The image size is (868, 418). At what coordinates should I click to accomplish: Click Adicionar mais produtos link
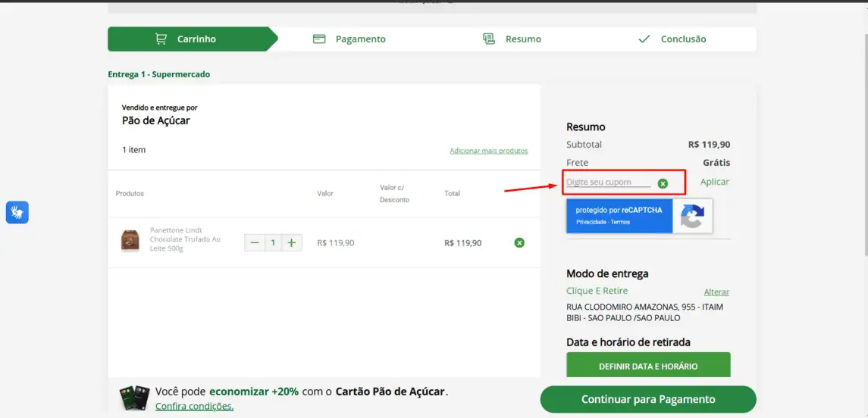pyautogui.click(x=489, y=151)
